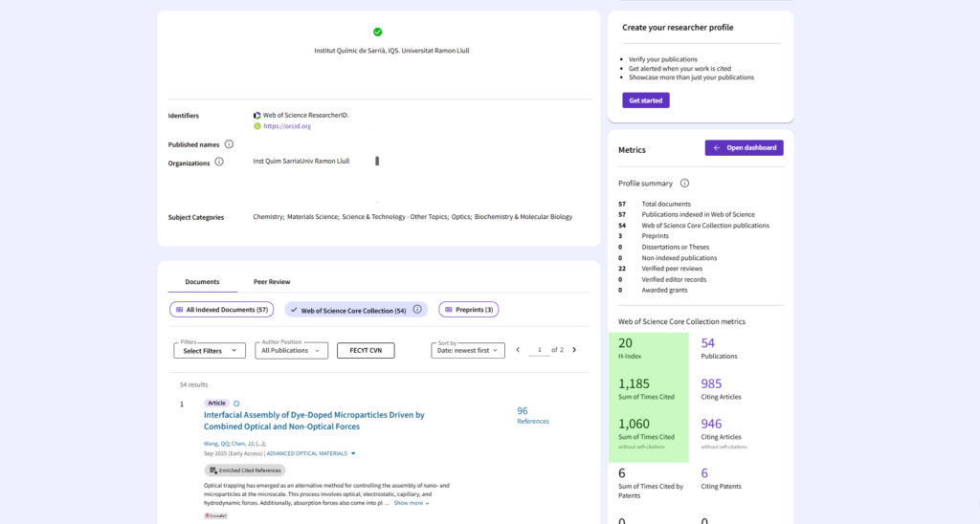
Task: Go to next page of results
Action: [574, 350]
